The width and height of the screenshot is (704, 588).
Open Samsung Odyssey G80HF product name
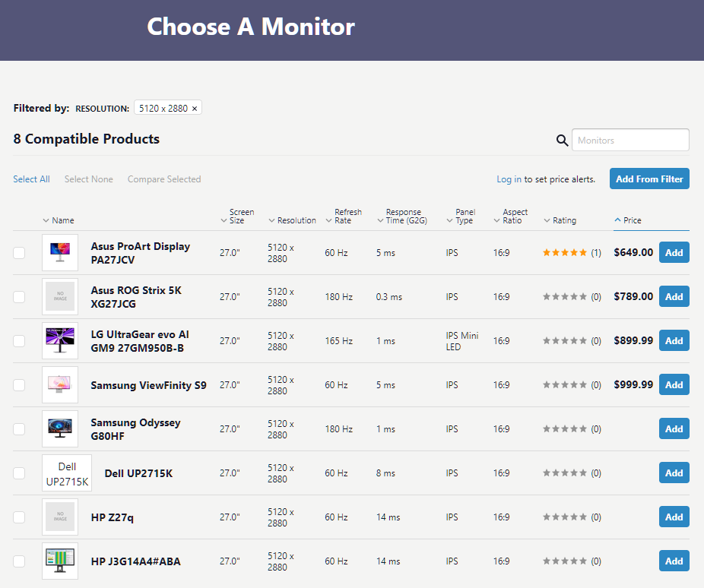point(135,429)
